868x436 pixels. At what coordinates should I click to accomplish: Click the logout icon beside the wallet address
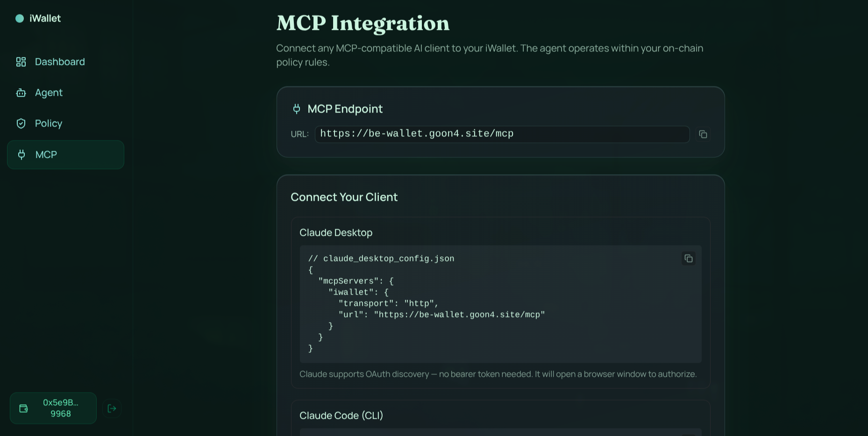coord(112,408)
